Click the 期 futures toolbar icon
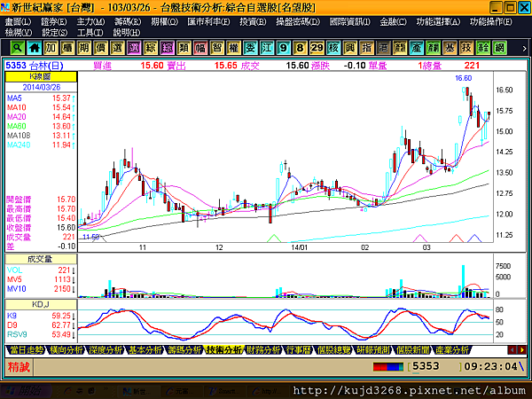532x399 pixels. (x=84, y=48)
